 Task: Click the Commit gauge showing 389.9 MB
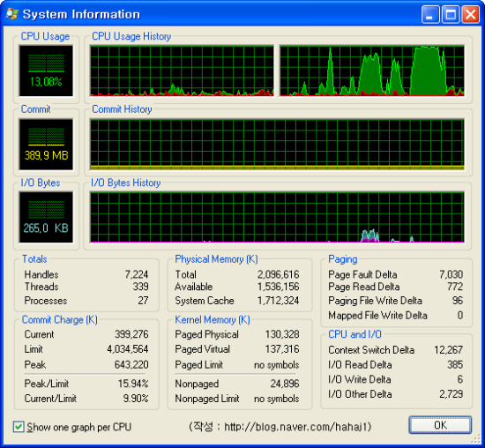click(x=46, y=144)
